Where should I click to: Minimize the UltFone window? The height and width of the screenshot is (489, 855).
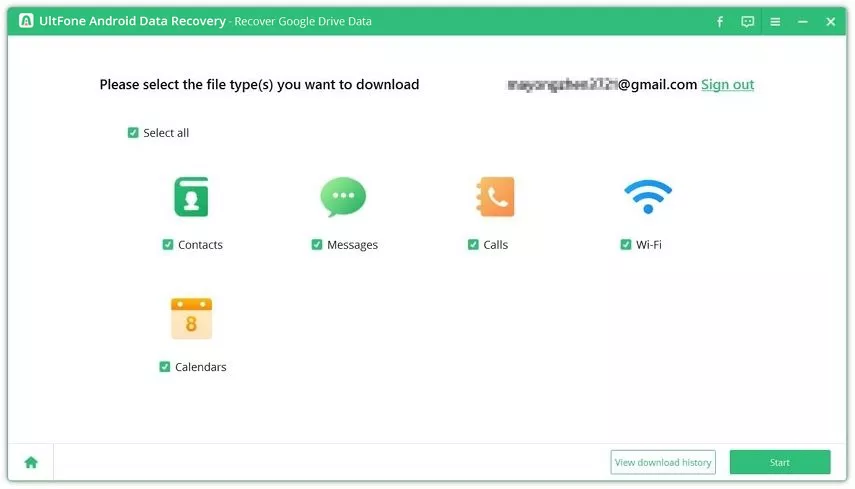pos(803,22)
